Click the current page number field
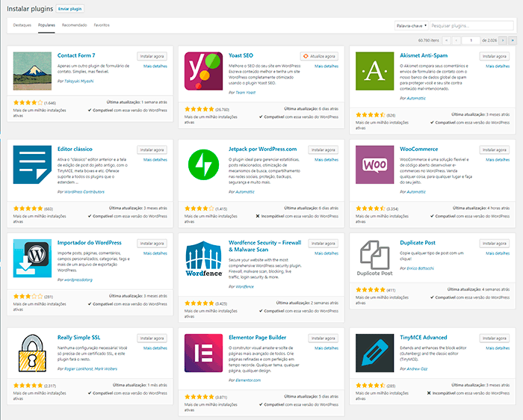 coord(471,40)
